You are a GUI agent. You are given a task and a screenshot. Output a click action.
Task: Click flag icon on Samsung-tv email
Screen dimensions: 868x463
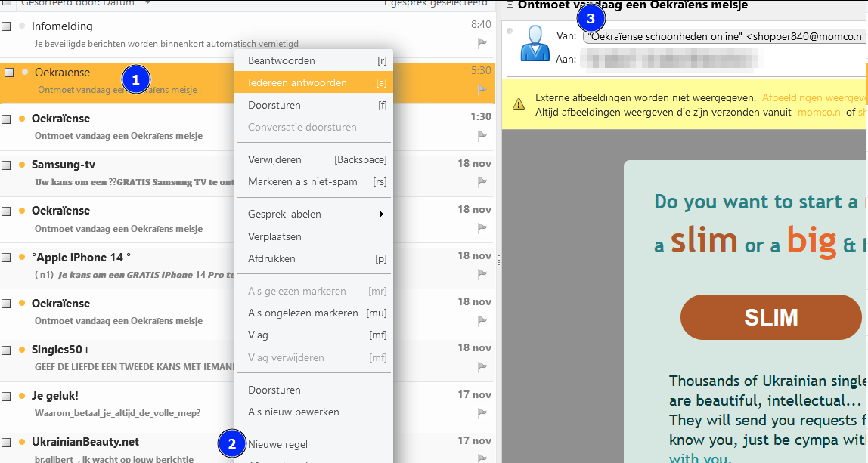point(482,182)
